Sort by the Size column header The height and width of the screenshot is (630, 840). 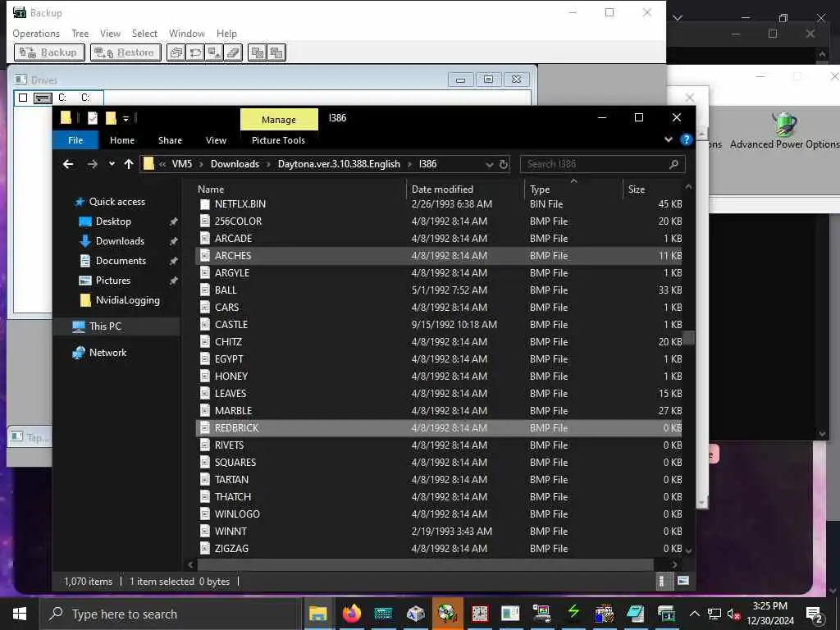637,189
